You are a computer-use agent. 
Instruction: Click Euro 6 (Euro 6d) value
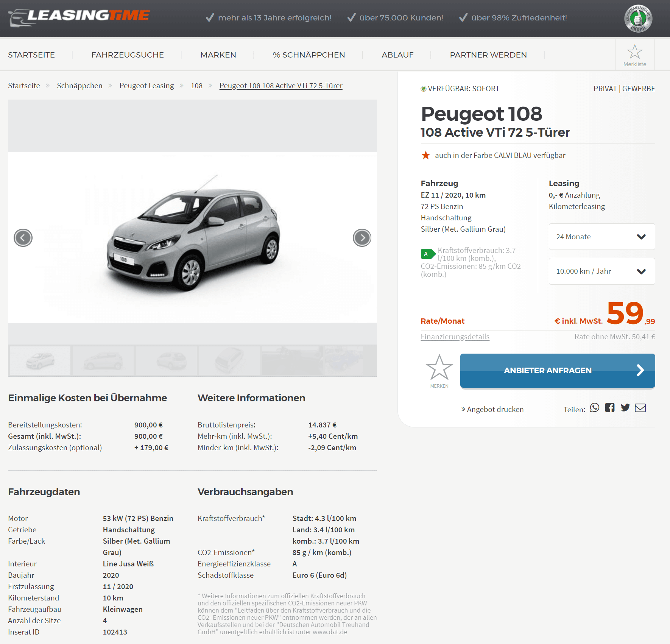pyautogui.click(x=319, y=575)
